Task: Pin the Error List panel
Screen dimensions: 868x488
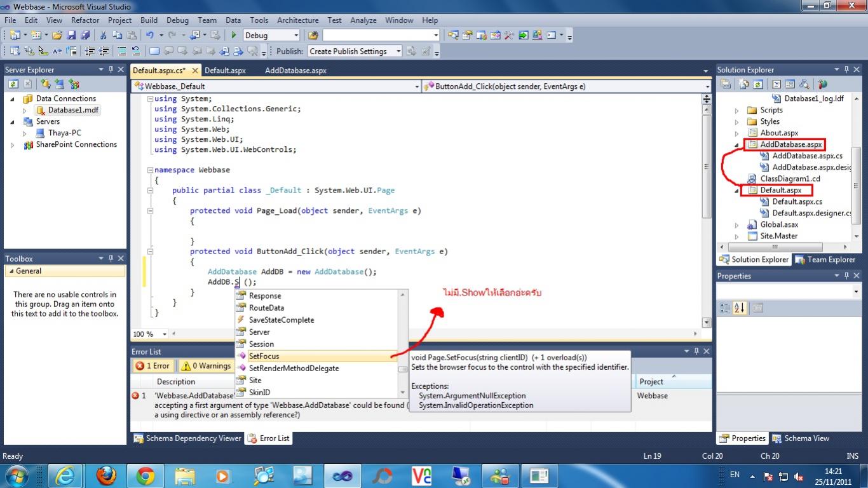Action: pyautogui.click(x=696, y=351)
